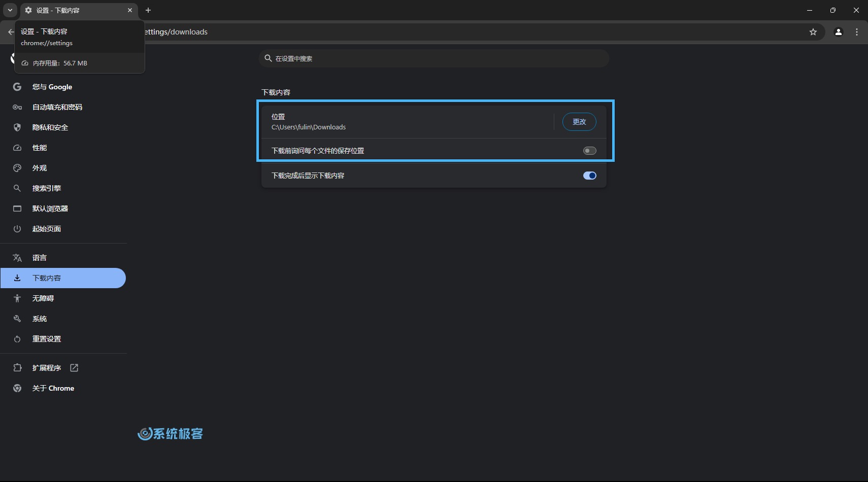Screen dimensions: 868x482
Task: Open the profile avatar menu
Action: (839, 32)
